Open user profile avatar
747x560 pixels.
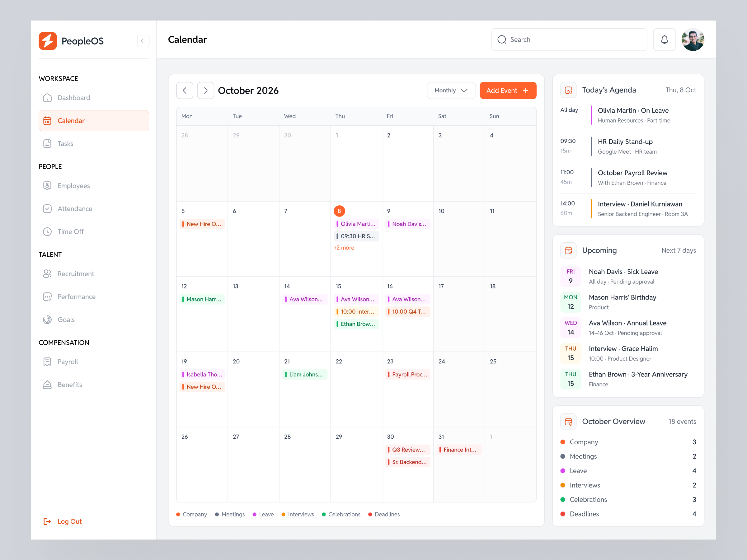[x=693, y=40]
